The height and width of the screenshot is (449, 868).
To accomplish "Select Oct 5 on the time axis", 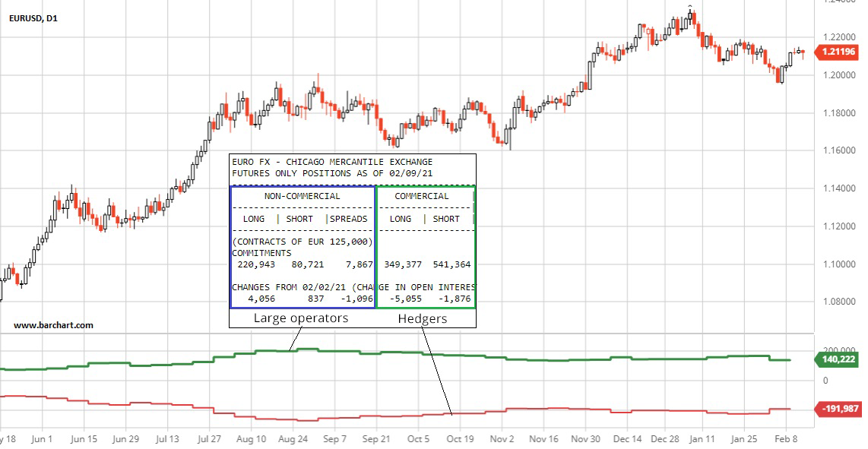I will tap(419, 439).
